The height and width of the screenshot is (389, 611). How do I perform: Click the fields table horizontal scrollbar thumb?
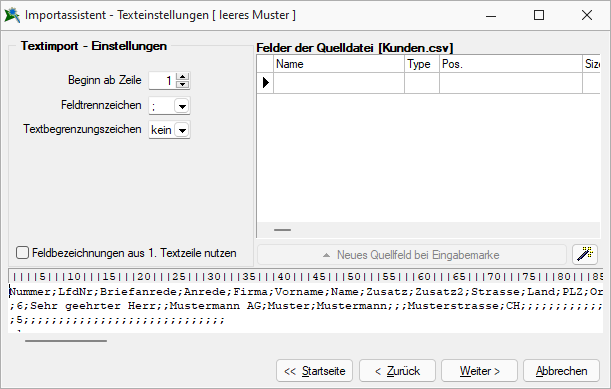point(283,230)
